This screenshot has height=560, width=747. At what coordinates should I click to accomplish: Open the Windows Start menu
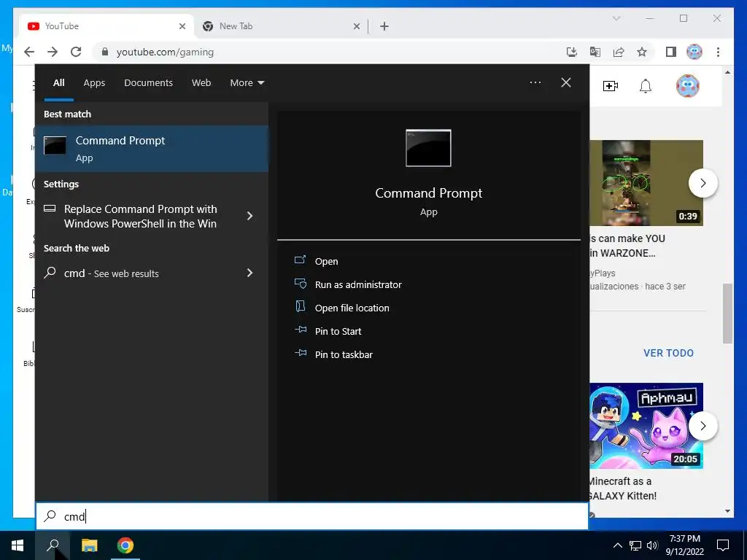[18, 545]
